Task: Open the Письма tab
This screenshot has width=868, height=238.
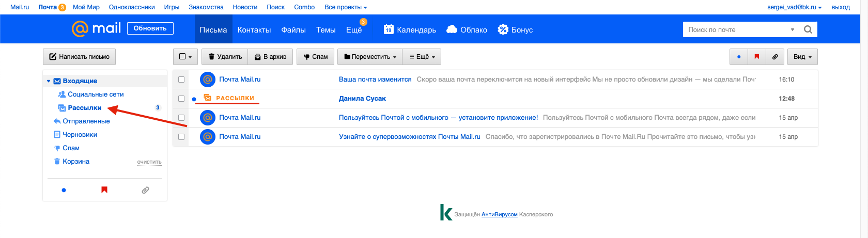Action: coord(213,29)
